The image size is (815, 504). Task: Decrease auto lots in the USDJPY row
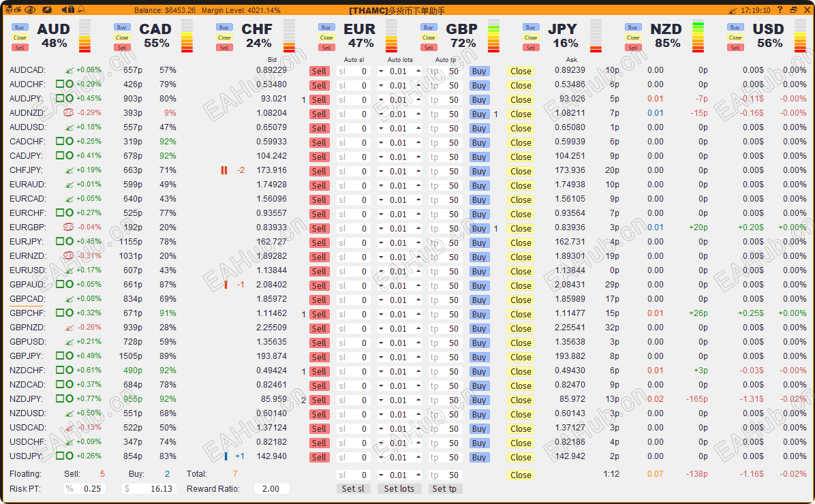tap(381, 458)
